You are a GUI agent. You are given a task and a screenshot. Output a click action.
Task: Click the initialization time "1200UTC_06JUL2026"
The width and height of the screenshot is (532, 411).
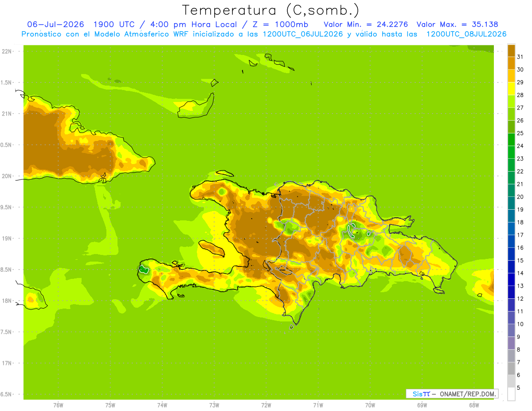[303, 34]
